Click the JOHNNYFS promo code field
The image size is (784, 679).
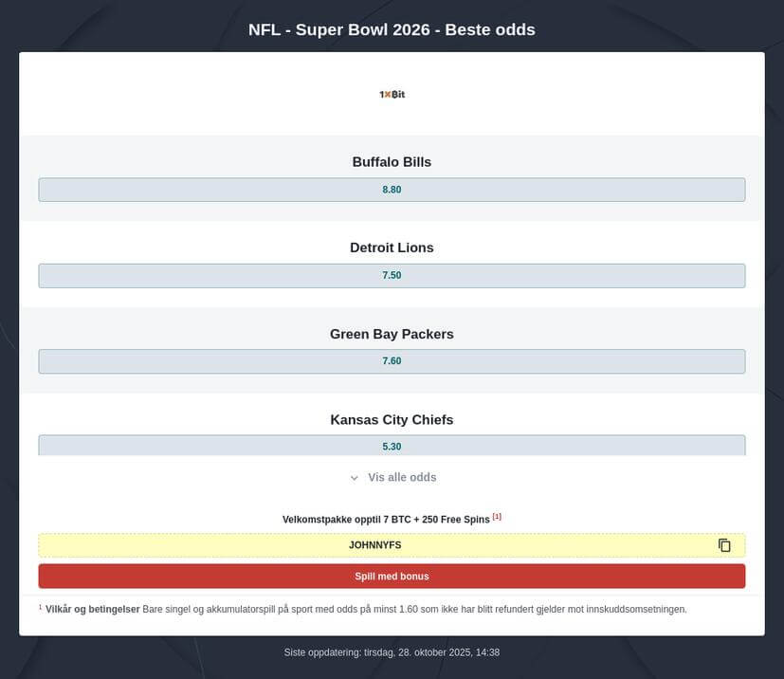click(x=375, y=544)
